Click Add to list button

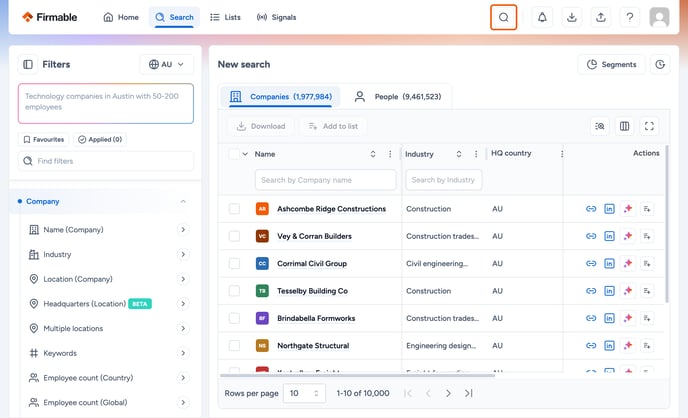tap(333, 126)
